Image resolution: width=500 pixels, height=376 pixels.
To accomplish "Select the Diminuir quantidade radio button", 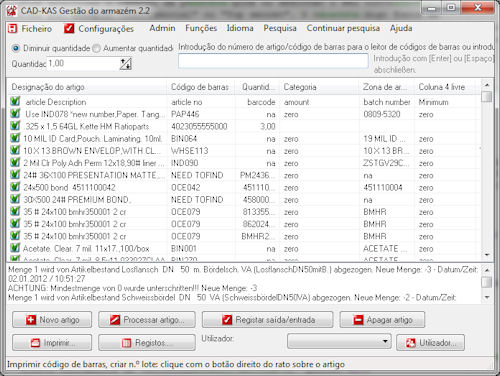I will [x=16, y=48].
